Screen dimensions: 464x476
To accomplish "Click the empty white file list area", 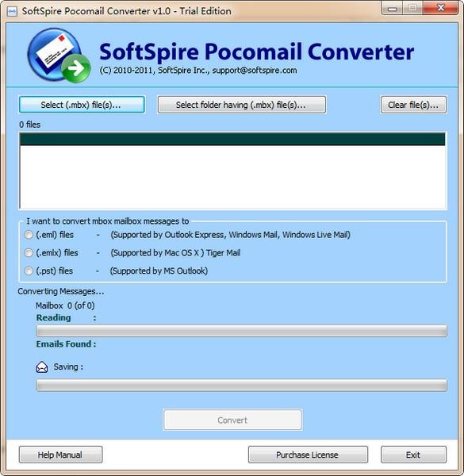I will 232,177.
